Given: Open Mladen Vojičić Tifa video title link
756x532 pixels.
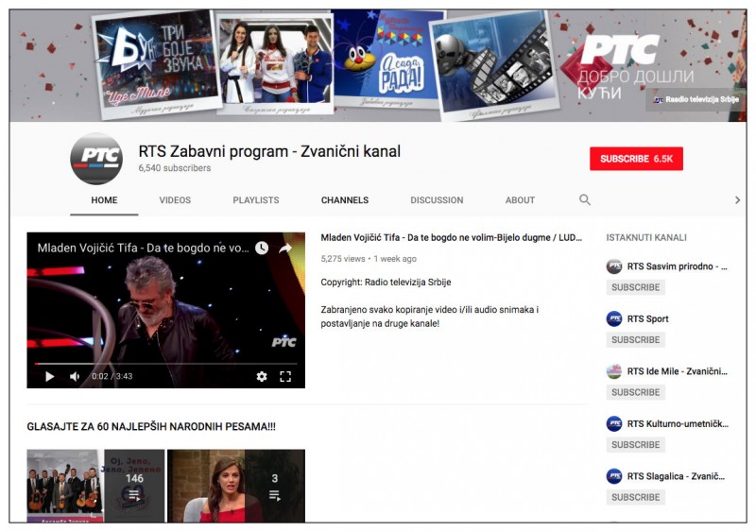Looking at the screenshot, I should click(x=452, y=237).
